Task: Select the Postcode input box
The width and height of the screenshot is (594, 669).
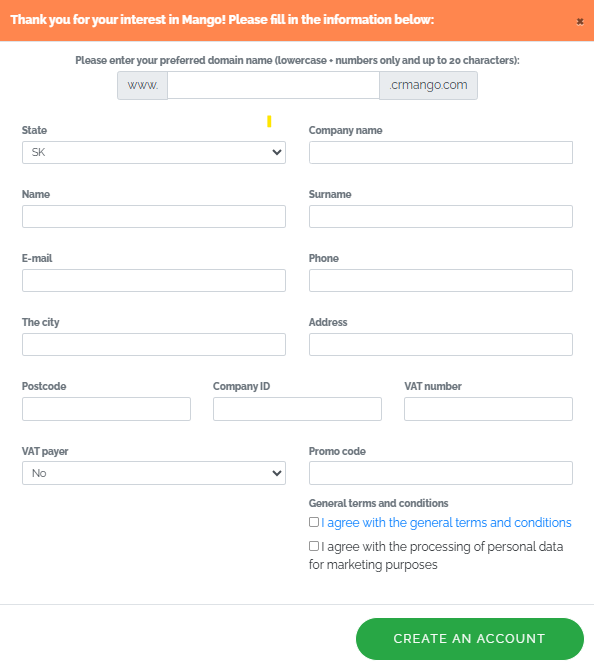Action: (106, 409)
